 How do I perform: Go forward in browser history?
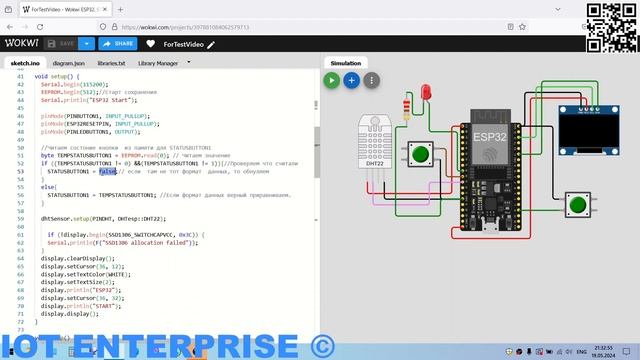tap(25, 27)
